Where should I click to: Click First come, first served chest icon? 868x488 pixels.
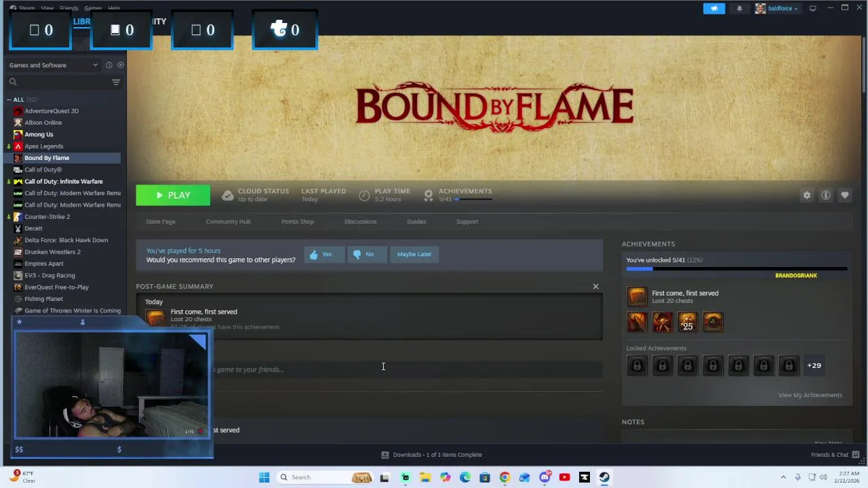(637, 296)
